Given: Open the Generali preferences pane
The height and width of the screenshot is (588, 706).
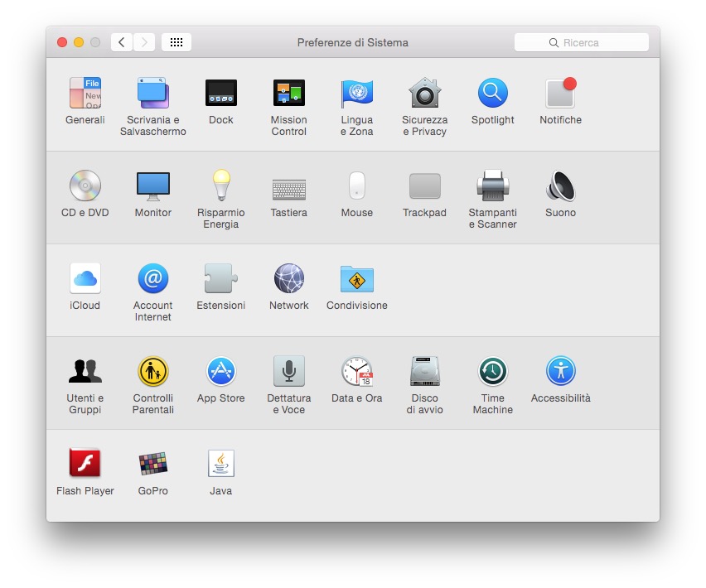Looking at the screenshot, I should tap(85, 94).
